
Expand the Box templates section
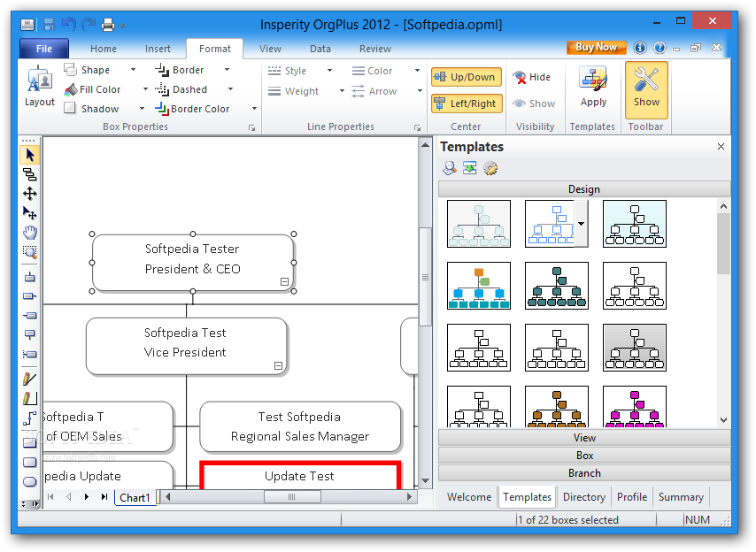pos(584,456)
